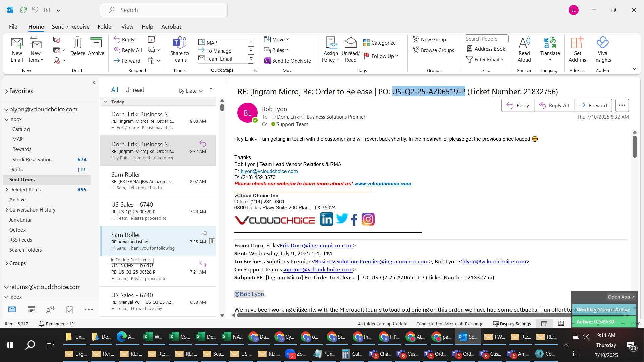Click the LinkedIn icon in signature
The height and width of the screenshot is (362, 644).
326,219
